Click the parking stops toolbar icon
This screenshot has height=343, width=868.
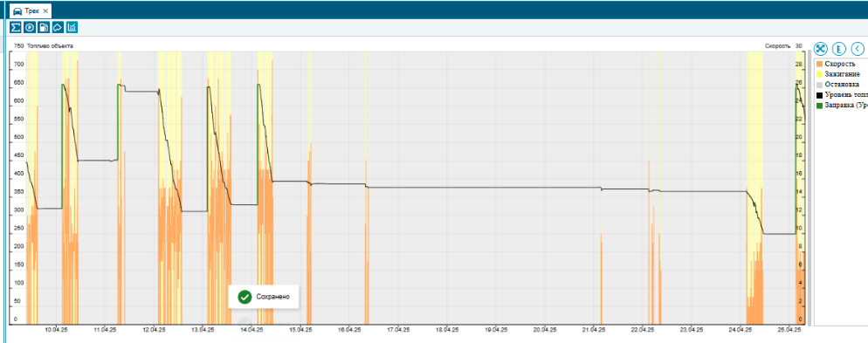30,27
